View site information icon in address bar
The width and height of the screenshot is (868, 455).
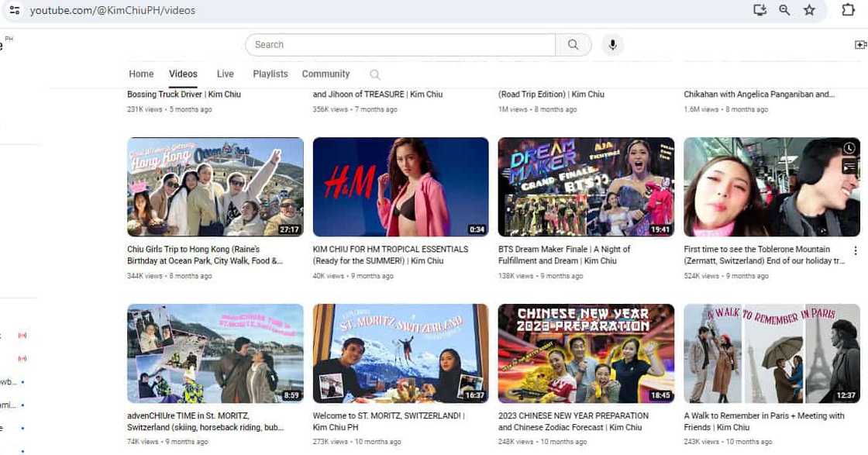pos(14,10)
